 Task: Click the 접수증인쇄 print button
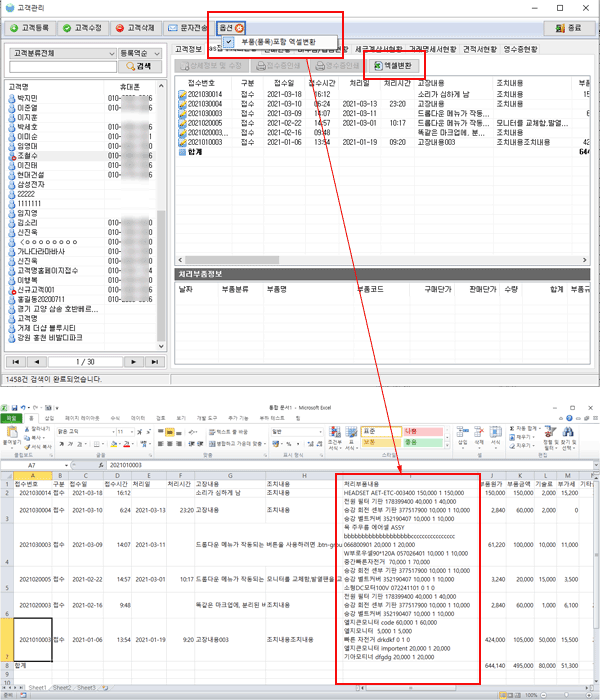point(278,66)
